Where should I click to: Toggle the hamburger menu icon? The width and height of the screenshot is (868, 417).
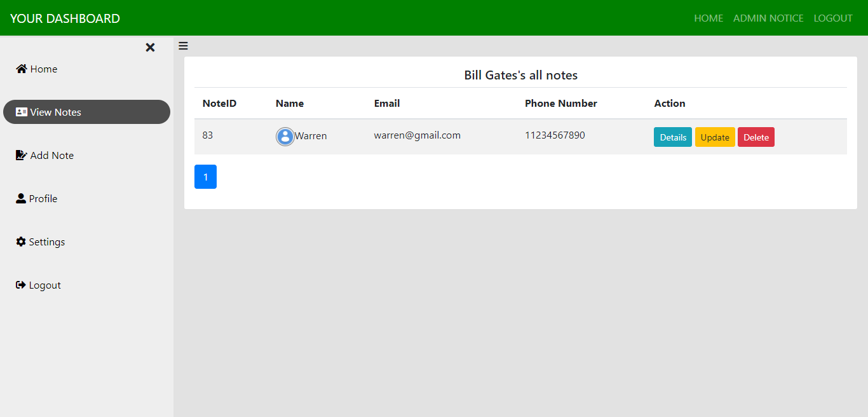[x=183, y=46]
